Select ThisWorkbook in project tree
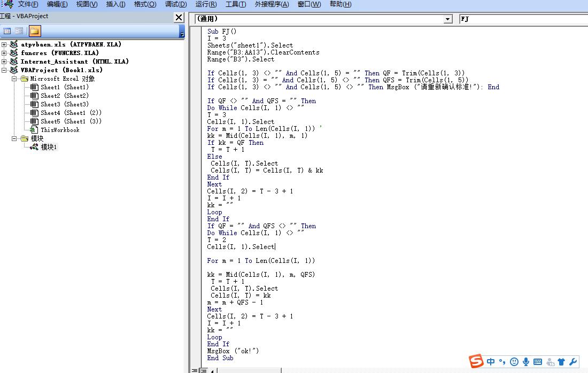 click(x=60, y=130)
